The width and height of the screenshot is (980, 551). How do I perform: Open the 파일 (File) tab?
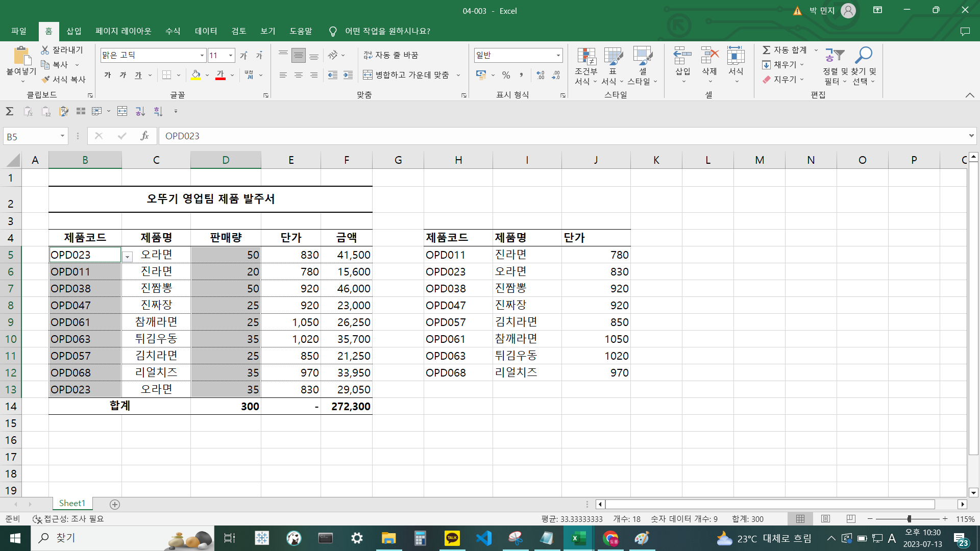point(19,31)
